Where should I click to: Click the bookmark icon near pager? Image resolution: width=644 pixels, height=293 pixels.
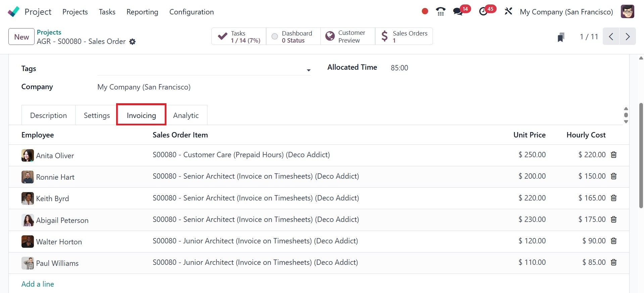(x=561, y=37)
